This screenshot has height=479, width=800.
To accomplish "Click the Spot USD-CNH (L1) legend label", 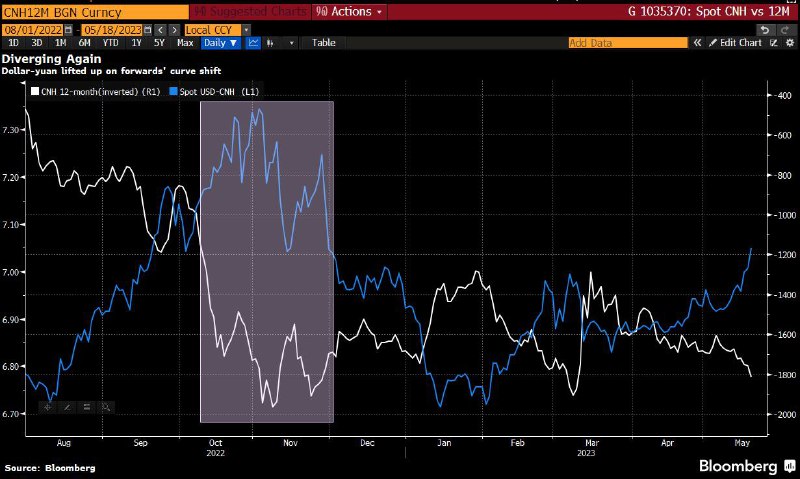I will [x=219, y=92].
